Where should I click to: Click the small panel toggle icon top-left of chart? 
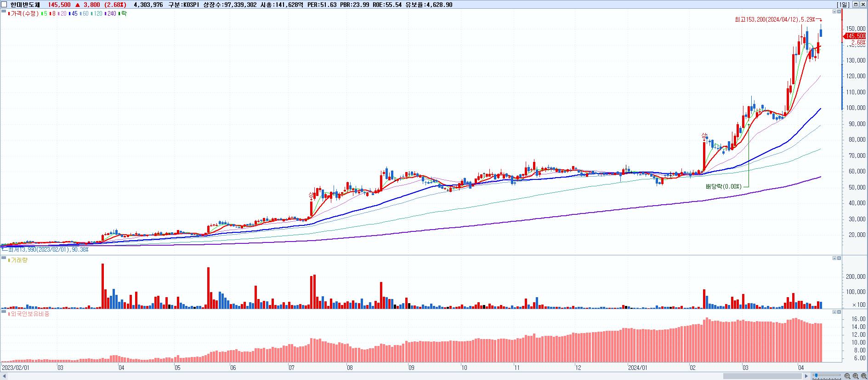3,12
